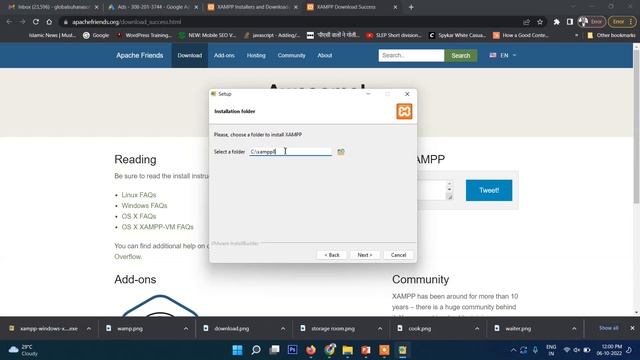The height and width of the screenshot is (360, 640).
Task: Toggle the browser side panel icon
Action: (570, 22)
